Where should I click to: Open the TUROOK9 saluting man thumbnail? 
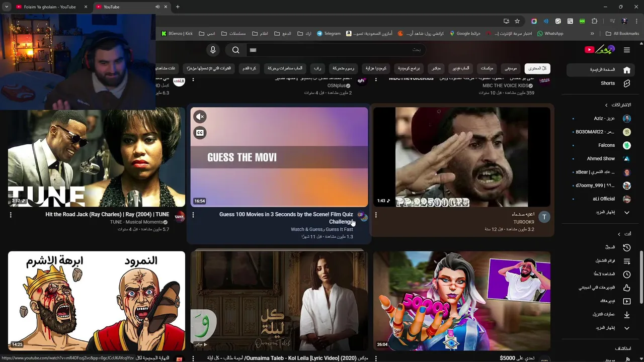462,157
